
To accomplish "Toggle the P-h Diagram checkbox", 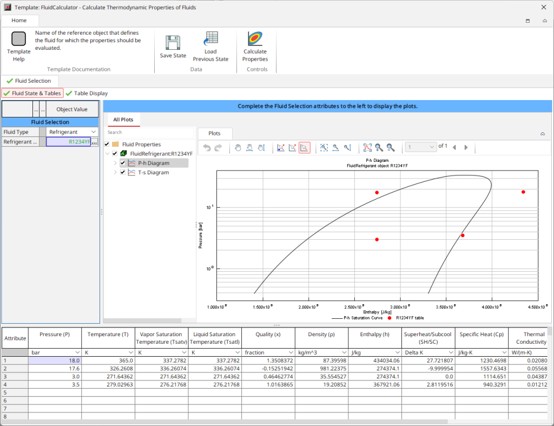I will (x=123, y=163).
